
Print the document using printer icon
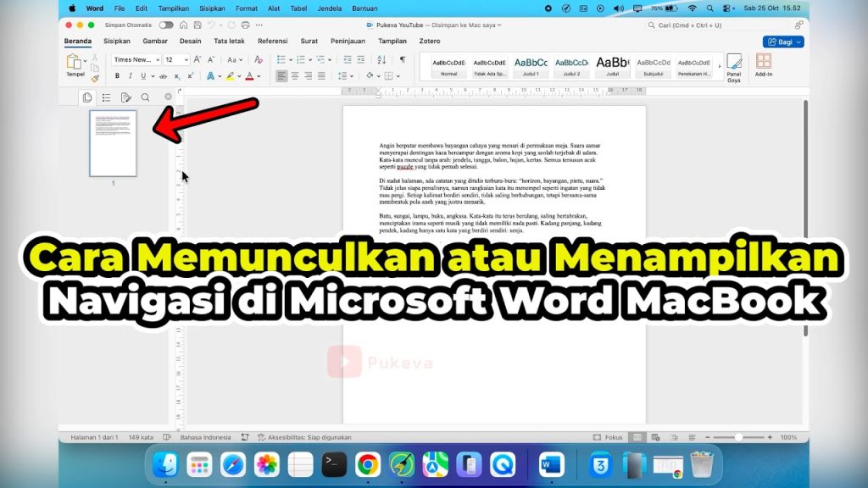click(x=245, y=25)
